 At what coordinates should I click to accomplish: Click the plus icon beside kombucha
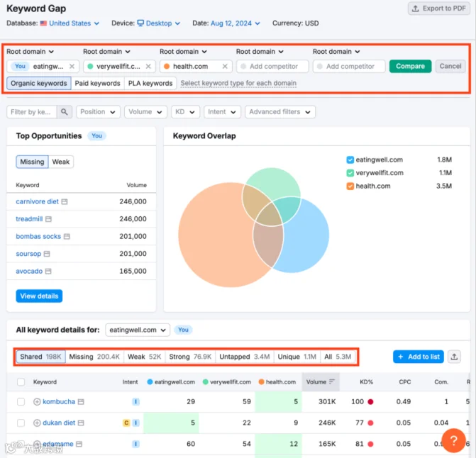pyautogui.click(x=37, y=402)
